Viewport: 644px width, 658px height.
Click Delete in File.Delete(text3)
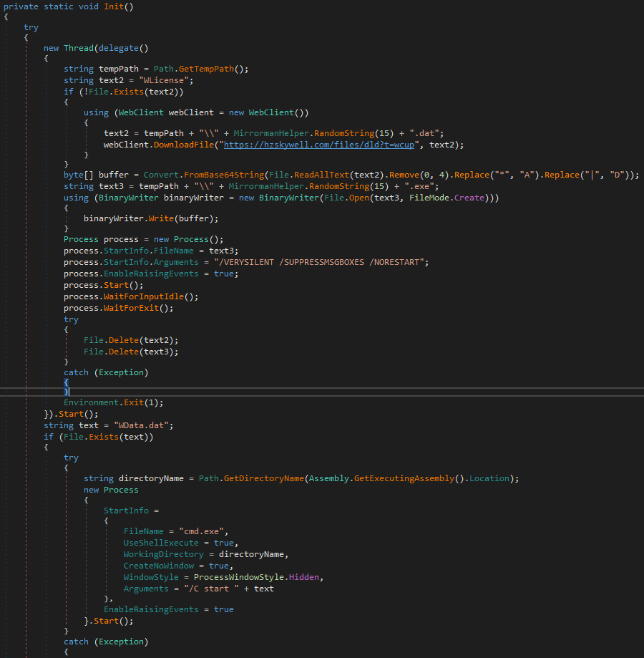pyautogui.click(x=124, y=352)
